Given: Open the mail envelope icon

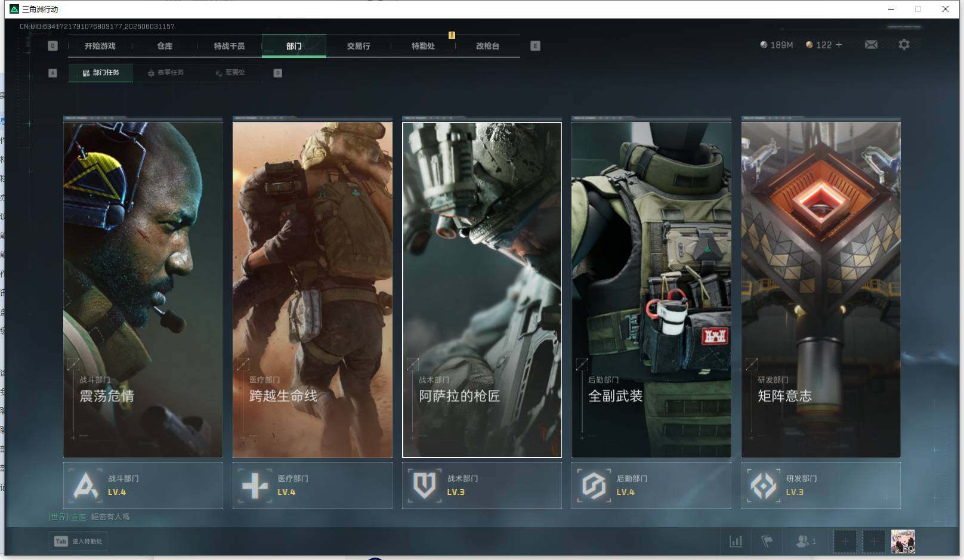Looking at the screenshot, I should [x=871, y=45].
